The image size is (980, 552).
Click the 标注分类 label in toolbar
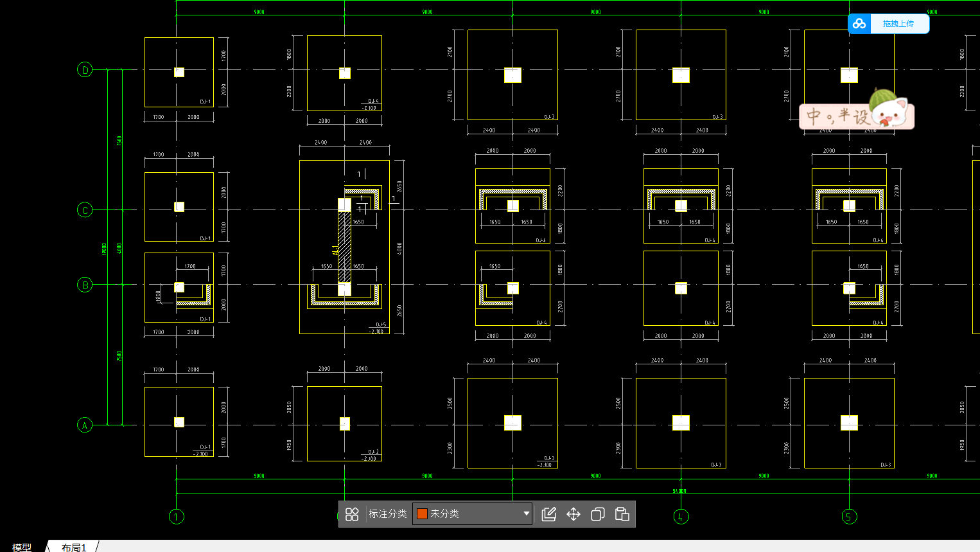pyautogui.click(x=388, y=514)
